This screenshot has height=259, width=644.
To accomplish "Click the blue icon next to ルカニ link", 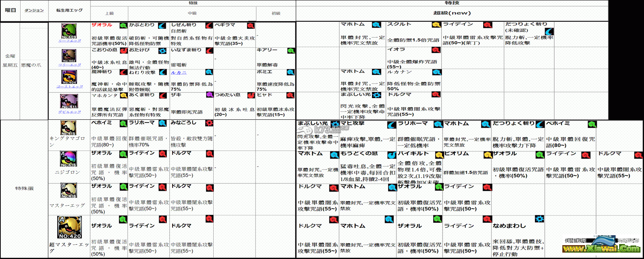I will coord(209,72).
